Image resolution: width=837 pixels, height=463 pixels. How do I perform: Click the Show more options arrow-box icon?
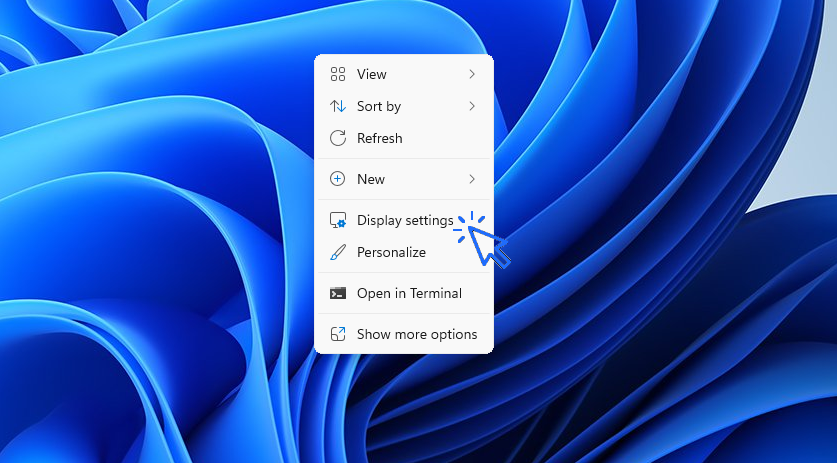[338, 334]
